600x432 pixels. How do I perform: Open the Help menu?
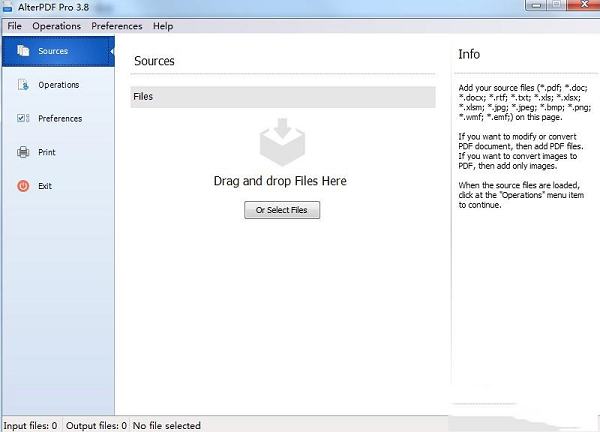point(163,26)
